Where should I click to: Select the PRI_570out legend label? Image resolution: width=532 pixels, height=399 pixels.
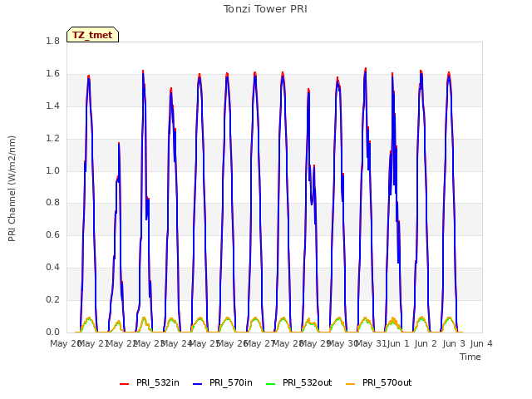[387, 382]
